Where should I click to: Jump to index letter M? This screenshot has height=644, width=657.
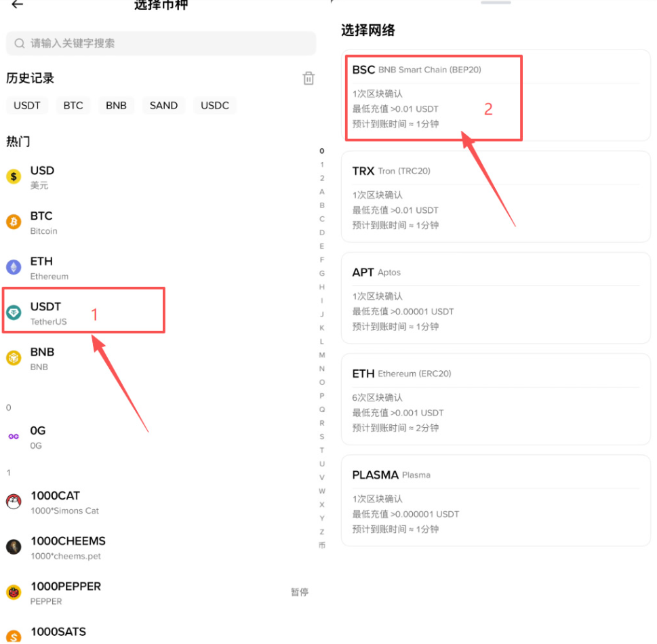click(322, 355)
